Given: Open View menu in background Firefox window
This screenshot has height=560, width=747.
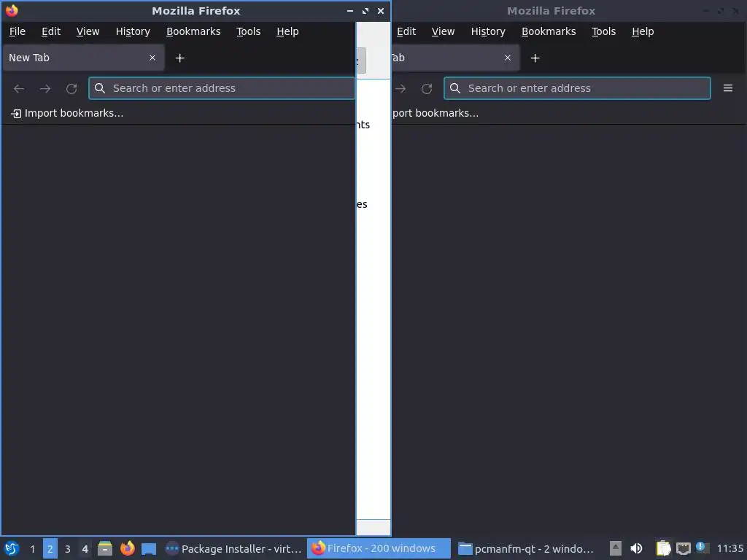Looking at the screenshot, I should tap(443, 31).
